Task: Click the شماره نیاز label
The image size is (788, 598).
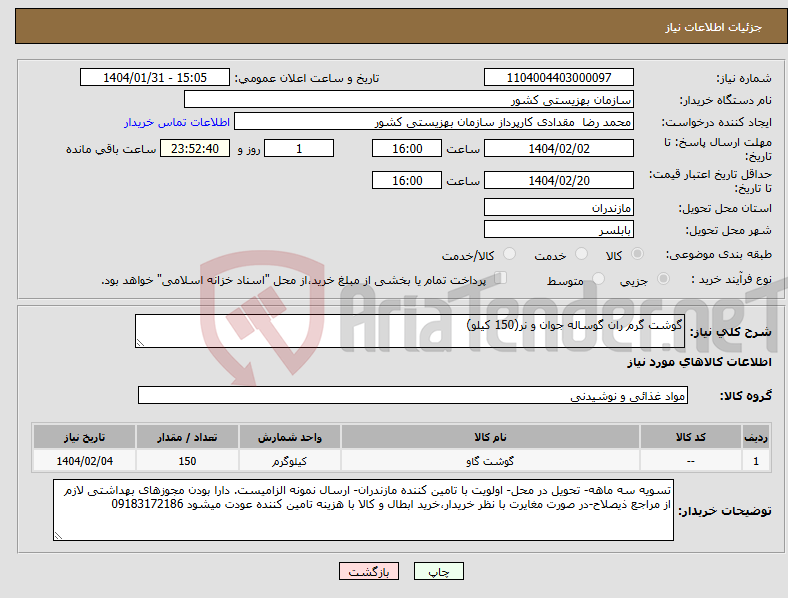Action: click(x=744, y=78)
